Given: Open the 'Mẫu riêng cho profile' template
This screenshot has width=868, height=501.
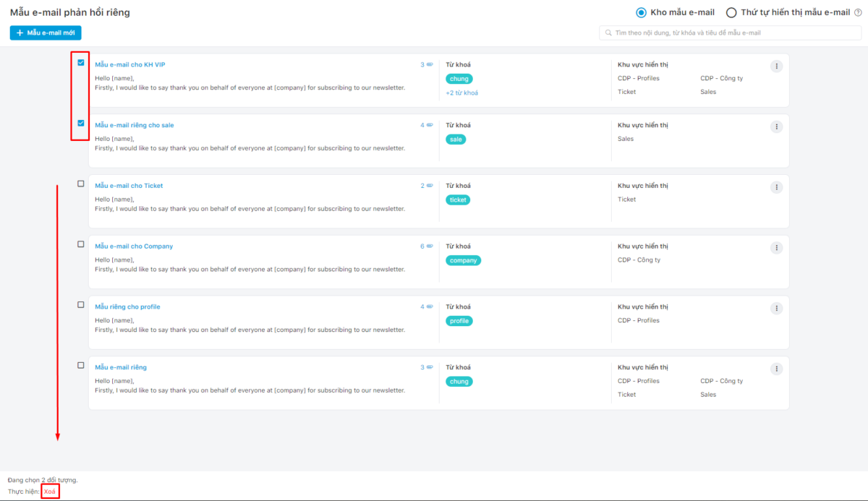Looking at the screenshot, I should pyautogui.click(x=127, y=306).
